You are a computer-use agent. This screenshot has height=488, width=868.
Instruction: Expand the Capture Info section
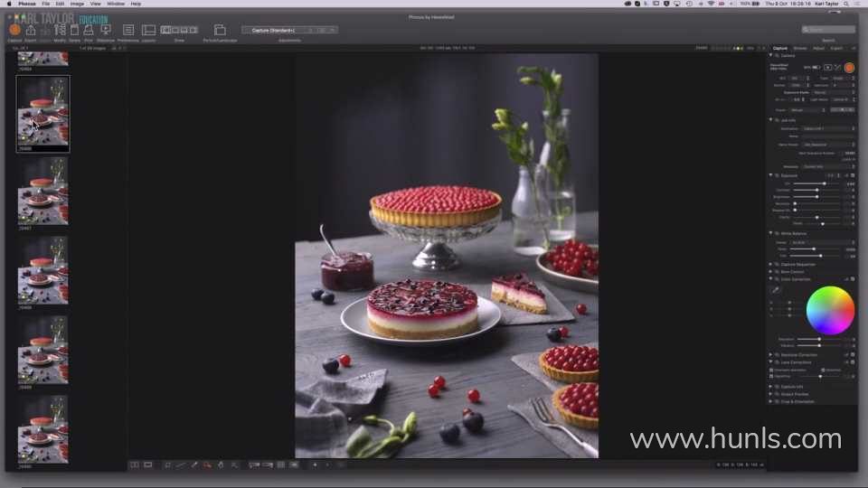pyautogui.click(x=770, y=387)
